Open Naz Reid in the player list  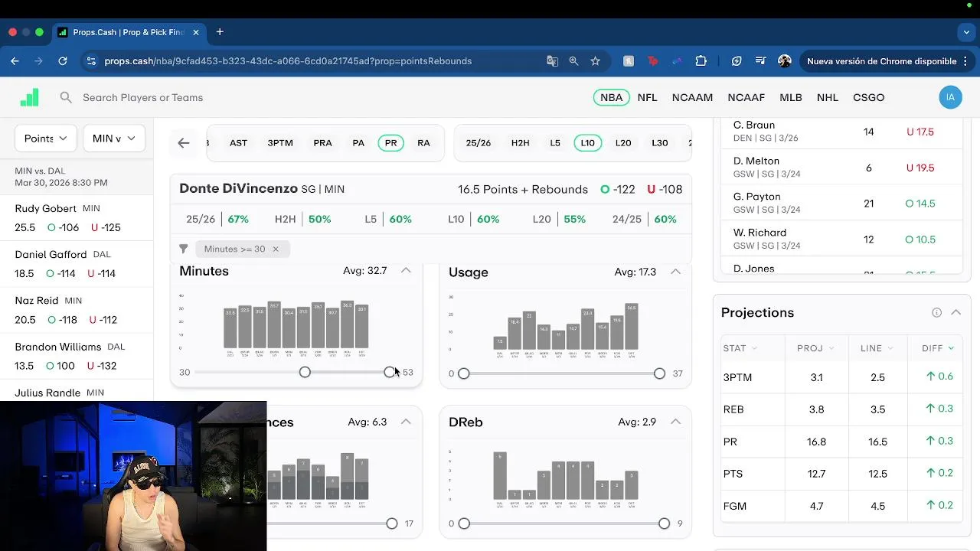[x=77, y=310]
